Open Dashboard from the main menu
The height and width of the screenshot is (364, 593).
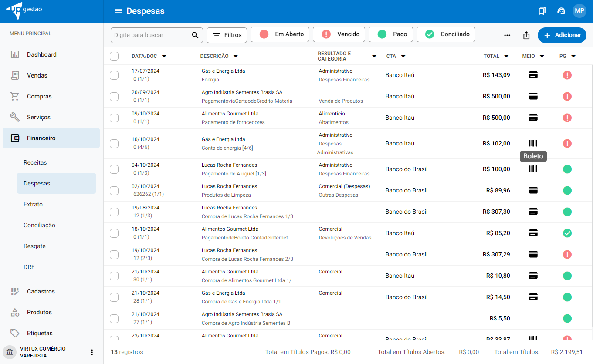click(x=42, y=54)
